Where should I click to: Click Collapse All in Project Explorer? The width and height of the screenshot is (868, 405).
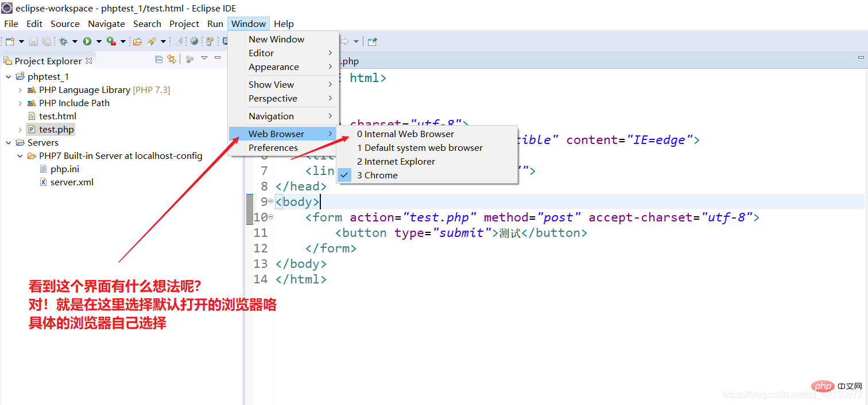pos(159,59)
